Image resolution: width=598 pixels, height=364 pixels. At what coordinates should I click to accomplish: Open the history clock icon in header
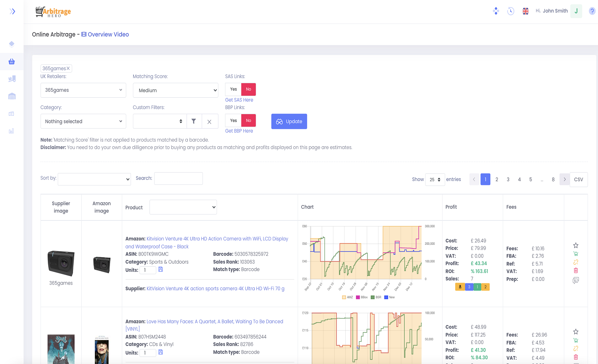tap(511, 11)
